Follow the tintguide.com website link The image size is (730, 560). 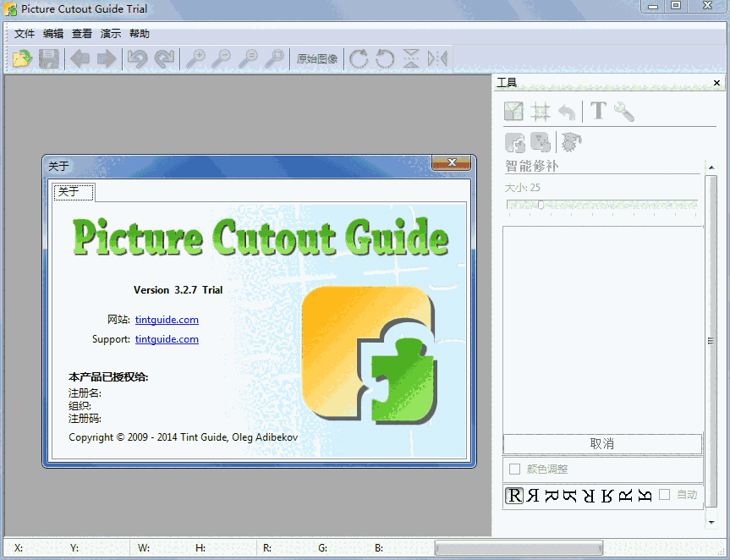pos(167,320)
